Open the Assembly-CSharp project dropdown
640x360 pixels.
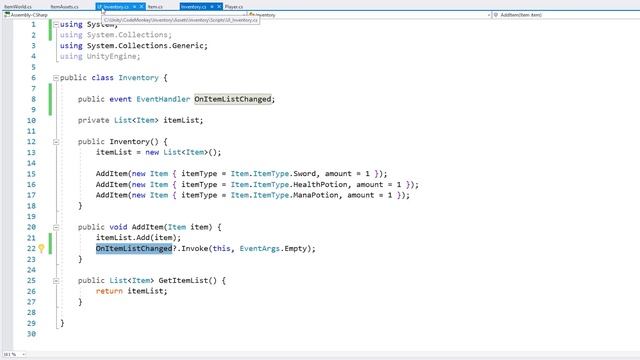point(124,15)
